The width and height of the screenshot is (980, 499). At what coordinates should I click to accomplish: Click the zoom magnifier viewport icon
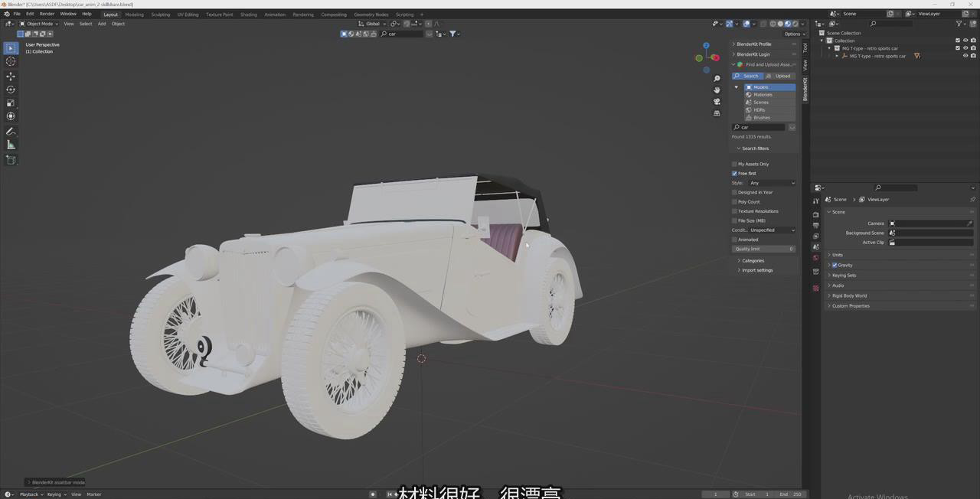(x=717, y=79)
